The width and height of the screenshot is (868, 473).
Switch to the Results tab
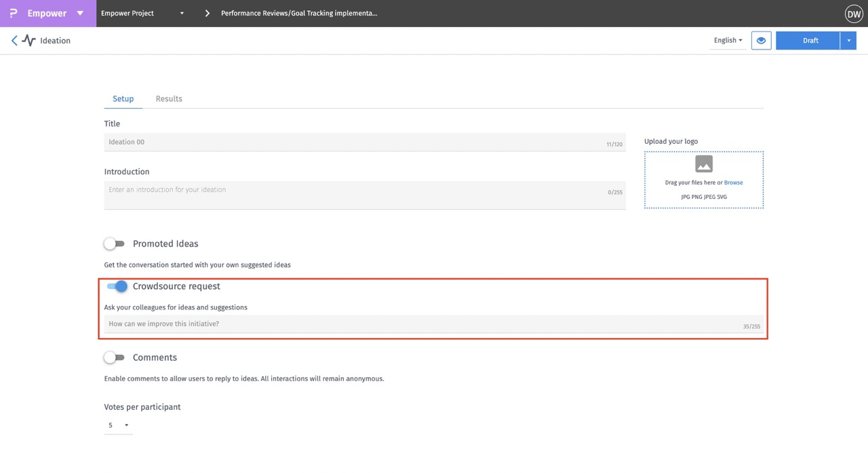[x=169, y=99]
